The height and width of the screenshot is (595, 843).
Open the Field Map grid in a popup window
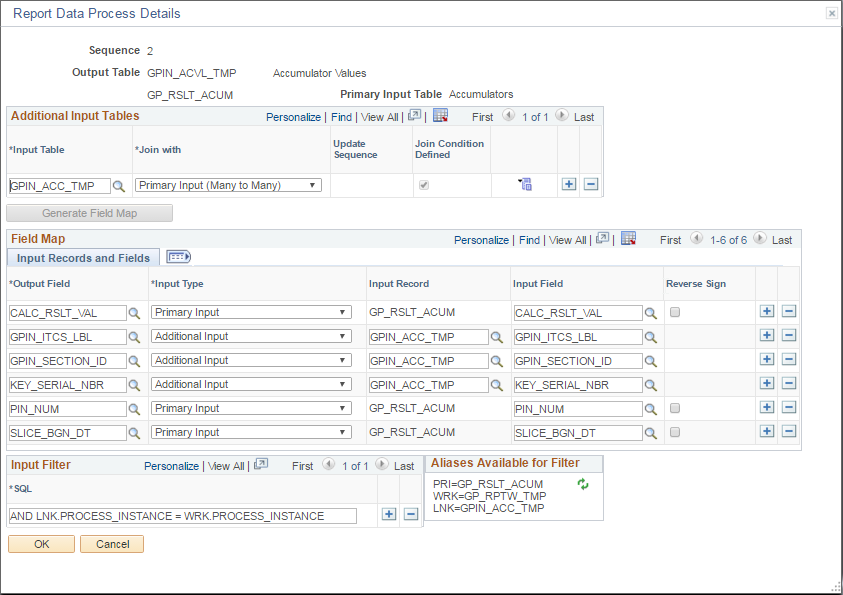601,239
